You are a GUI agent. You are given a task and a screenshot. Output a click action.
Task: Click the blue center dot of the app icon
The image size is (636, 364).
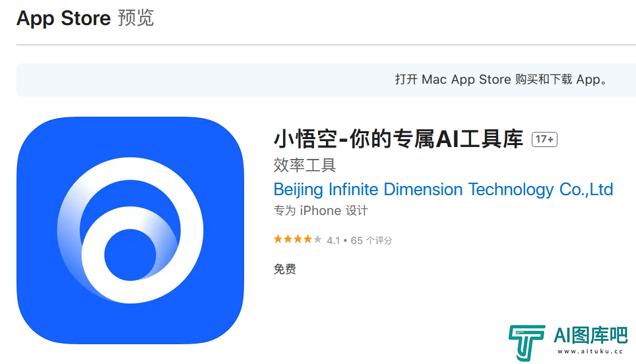130,255
